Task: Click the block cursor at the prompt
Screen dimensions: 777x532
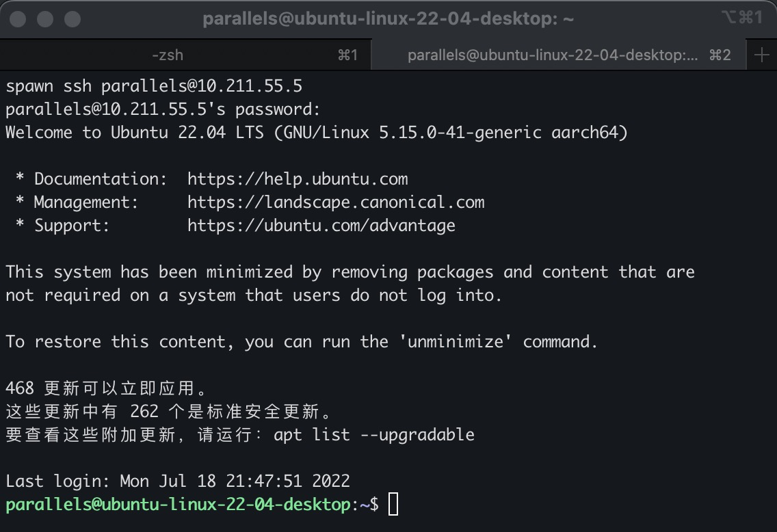Action: point(393,505)
